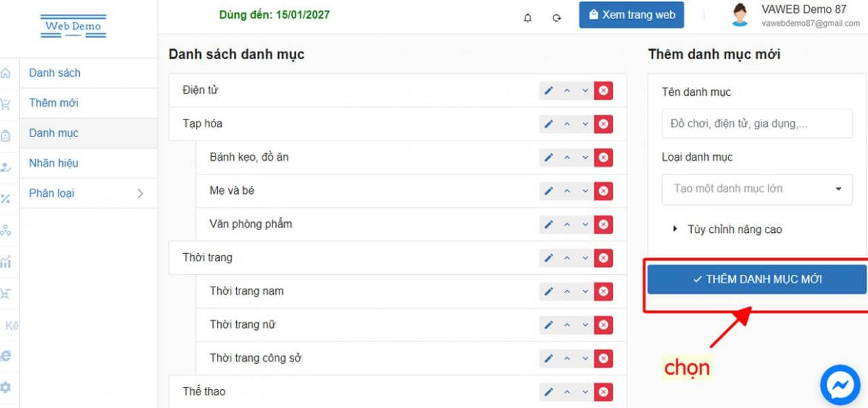Expand the Phân loại submenu

(x=140, y=193)
